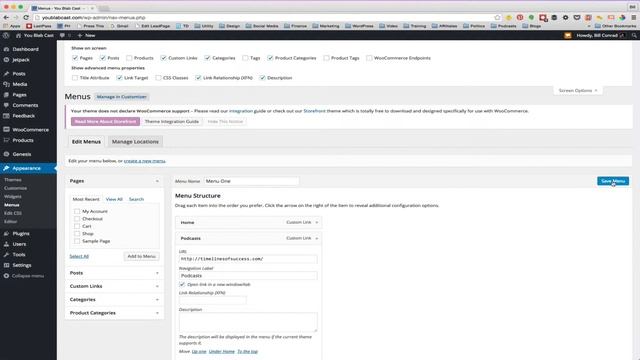Viewport: 640px width, 360px height.
Task: Enable the CSS Classes property
Action: [158, 78]
